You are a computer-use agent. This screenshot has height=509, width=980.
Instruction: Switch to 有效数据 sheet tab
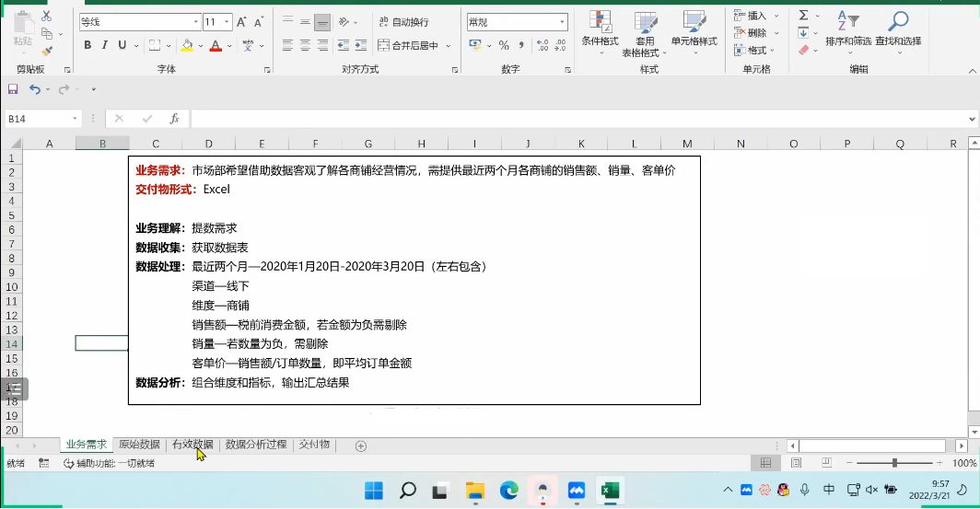(x=192, y=445)
